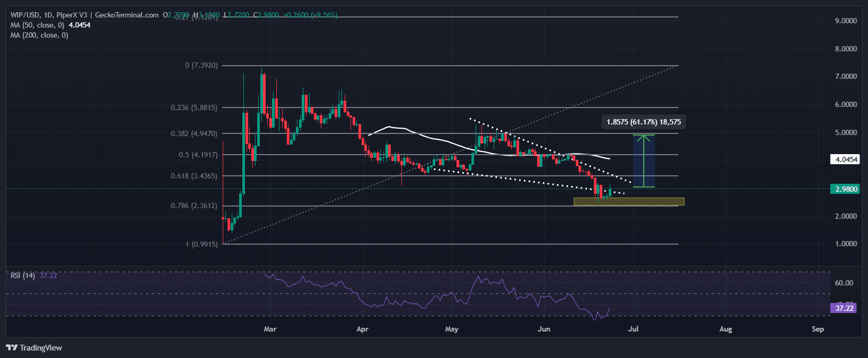Click the Fibonacci label 0.236 (5.8815)
868x358 pixels.
tap(194, 108)
